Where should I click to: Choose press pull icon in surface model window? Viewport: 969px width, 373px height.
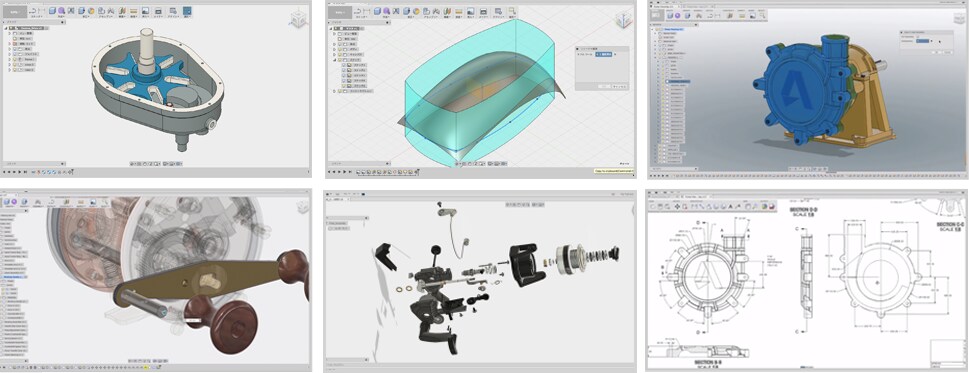tap(407, 11)
